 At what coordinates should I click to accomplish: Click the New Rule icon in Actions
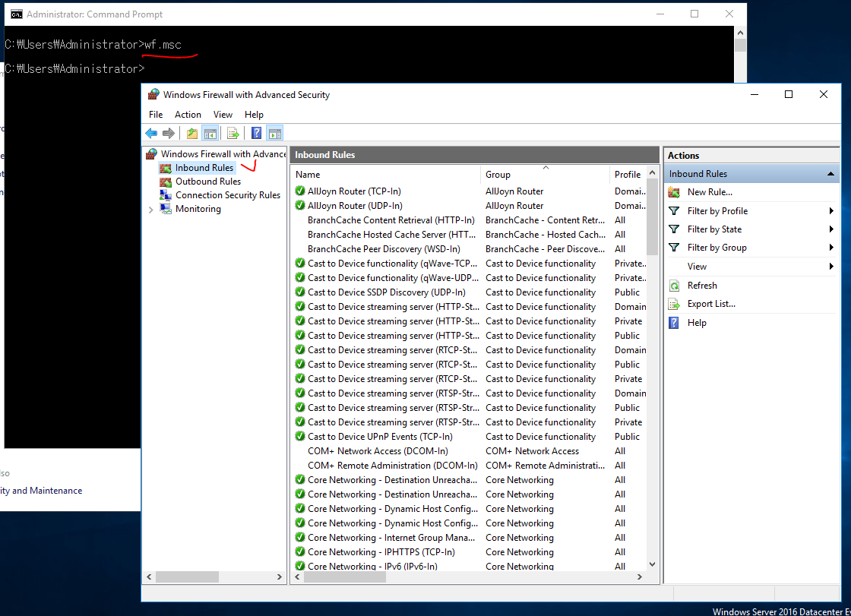(x=674, y=192)
